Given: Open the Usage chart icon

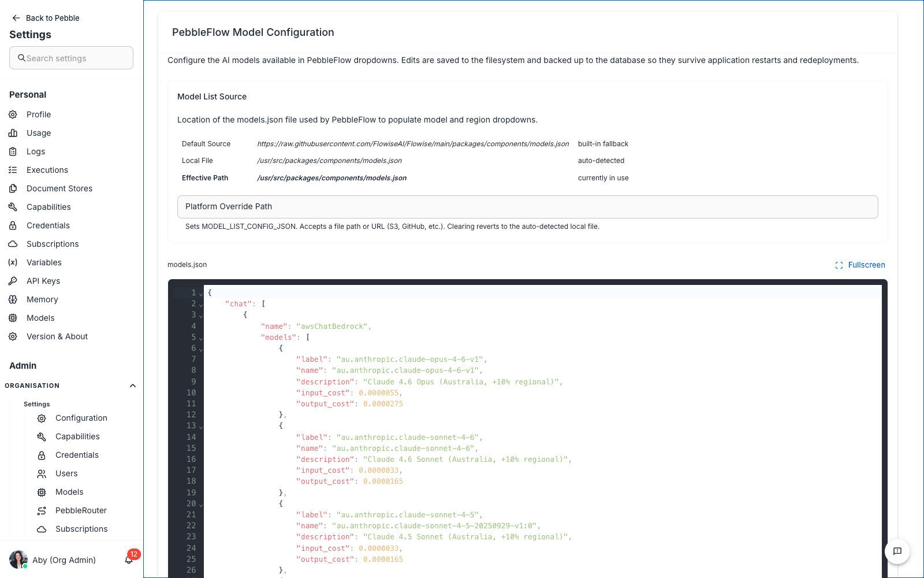Looking at the screenshot, I should click(x=13, y=133).
